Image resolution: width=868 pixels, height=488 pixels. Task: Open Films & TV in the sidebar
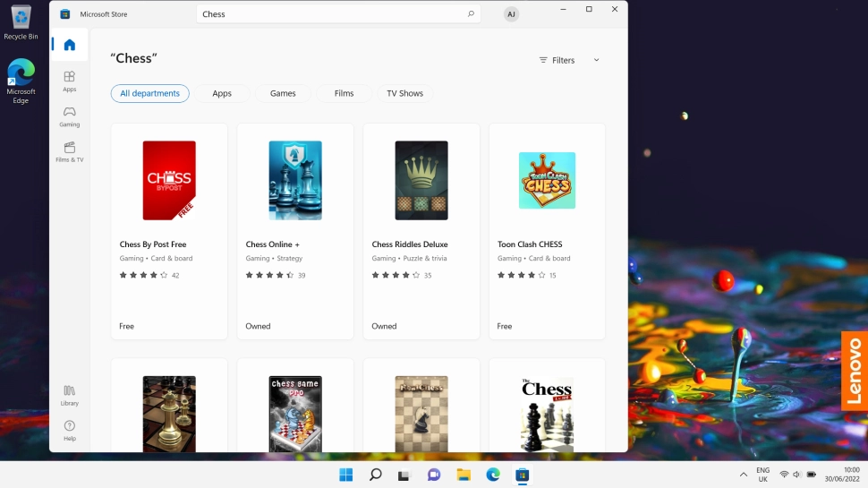pyautogui.click(x=69, y=152)
